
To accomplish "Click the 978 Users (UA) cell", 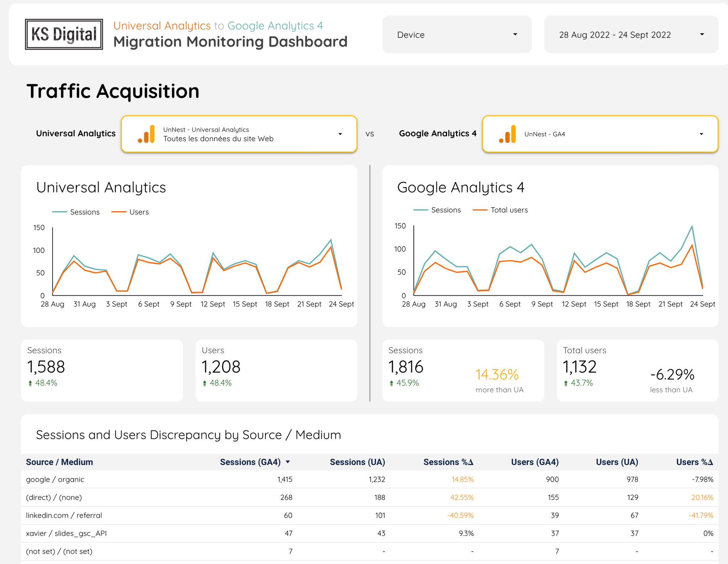I will pos(632,479).
